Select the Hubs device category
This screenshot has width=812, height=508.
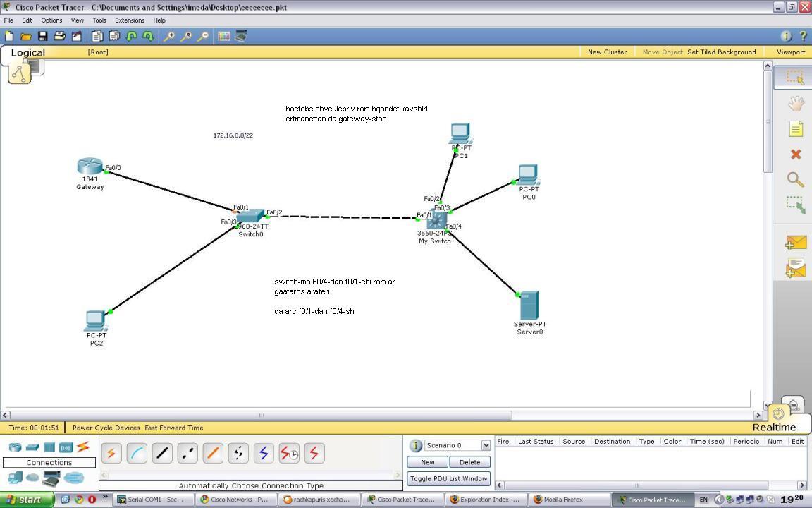(49, 447)
